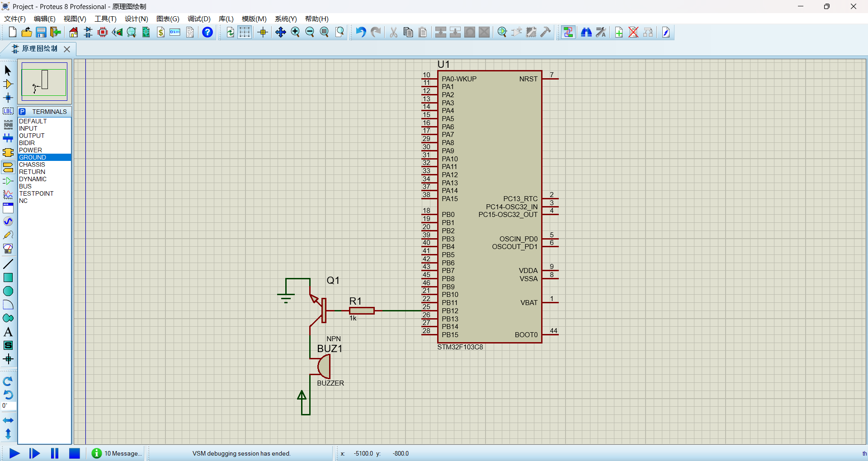
Task: Open the 文件(F) menu
Action: point(15,19)
